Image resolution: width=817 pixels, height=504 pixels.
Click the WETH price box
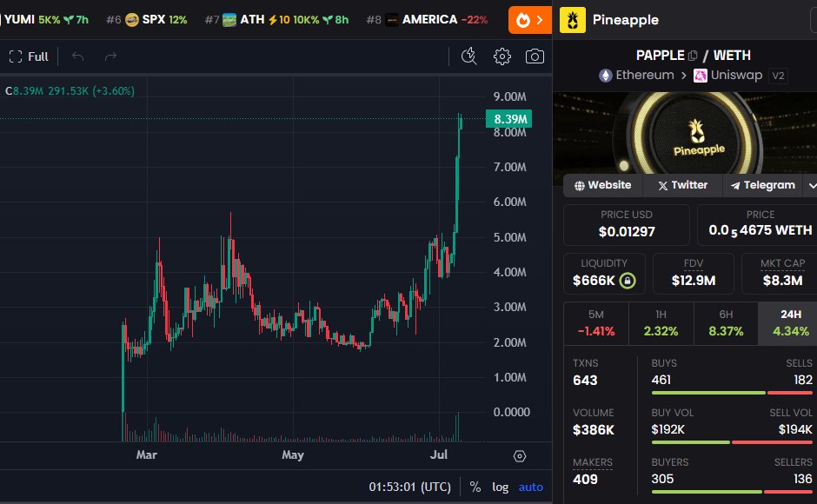[x=759, y=225]
